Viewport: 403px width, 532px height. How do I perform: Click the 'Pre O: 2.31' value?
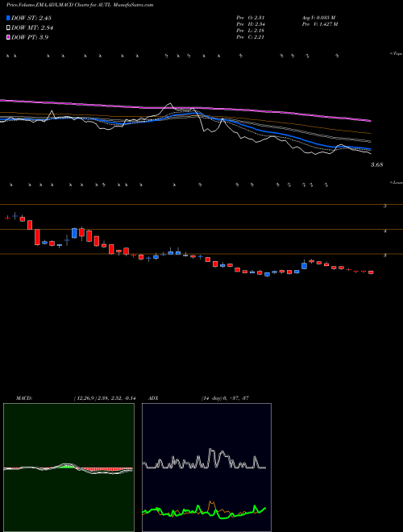pos(251,18)
